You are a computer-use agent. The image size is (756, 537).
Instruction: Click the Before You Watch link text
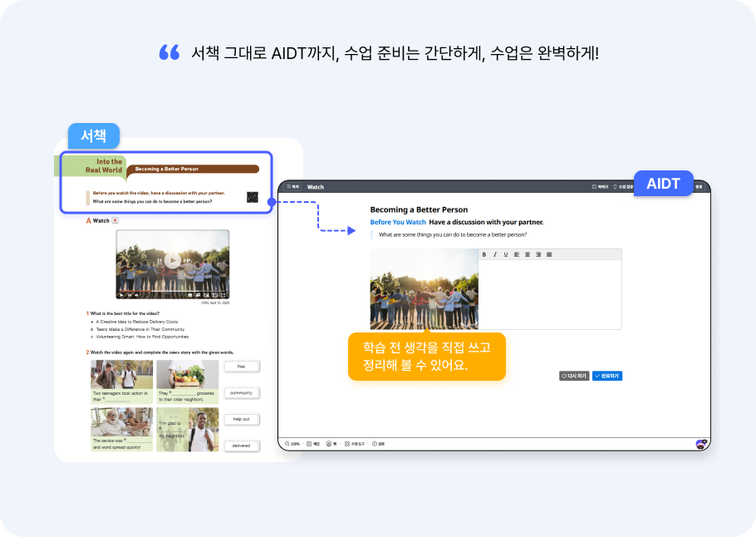tap(398, 222)
